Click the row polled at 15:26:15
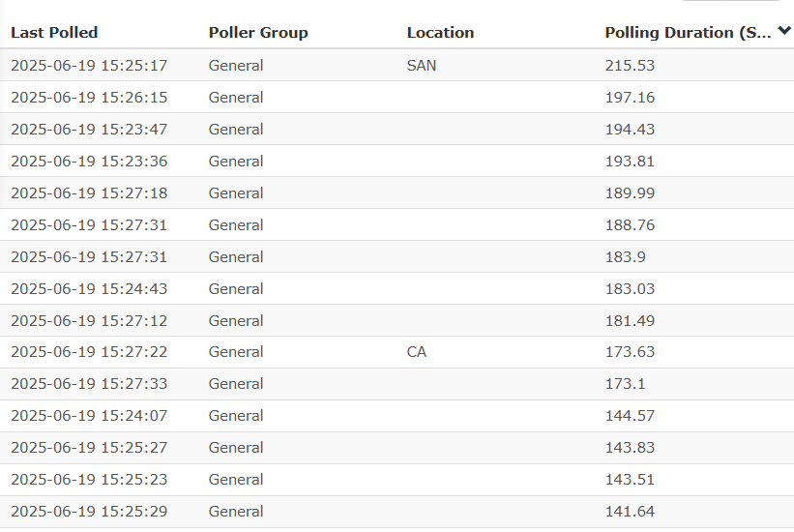 coord(397,98)
